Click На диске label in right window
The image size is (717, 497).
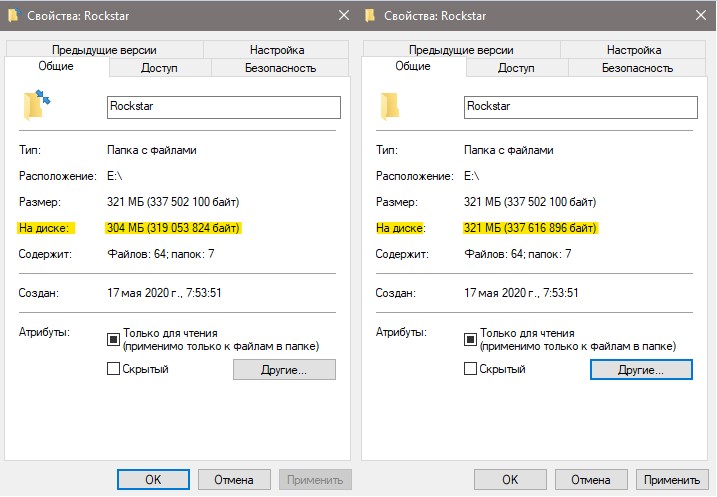pos(401,228)
